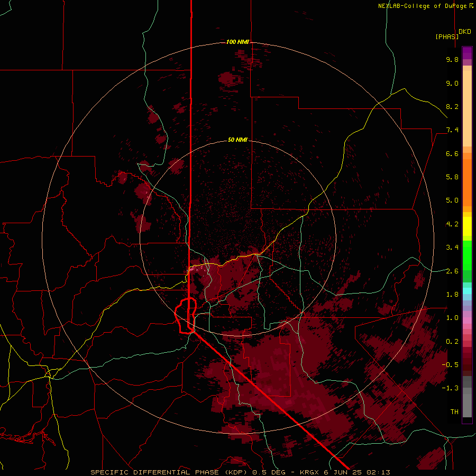Click the 1.8 legend value
This screenshot has width=476, height=476.
tap(452, 295)
